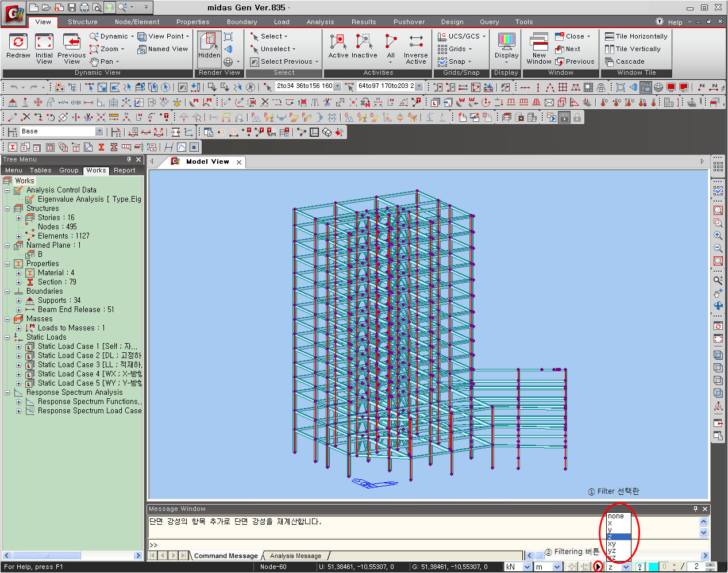Viewport: 728px width, 573px height.
Task: Click the Zoom Out magnifier icon
Action: (x=718, y=248)
